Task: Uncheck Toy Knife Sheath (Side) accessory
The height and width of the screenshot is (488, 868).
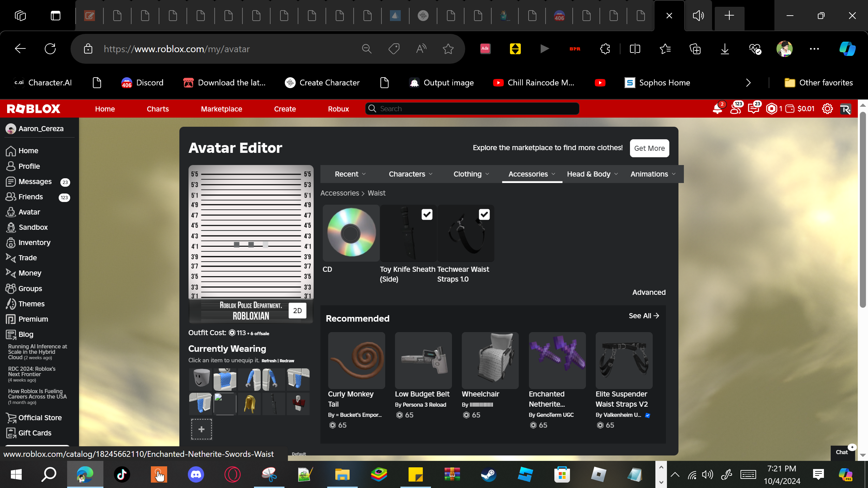Action: click(x=427, y=214)
